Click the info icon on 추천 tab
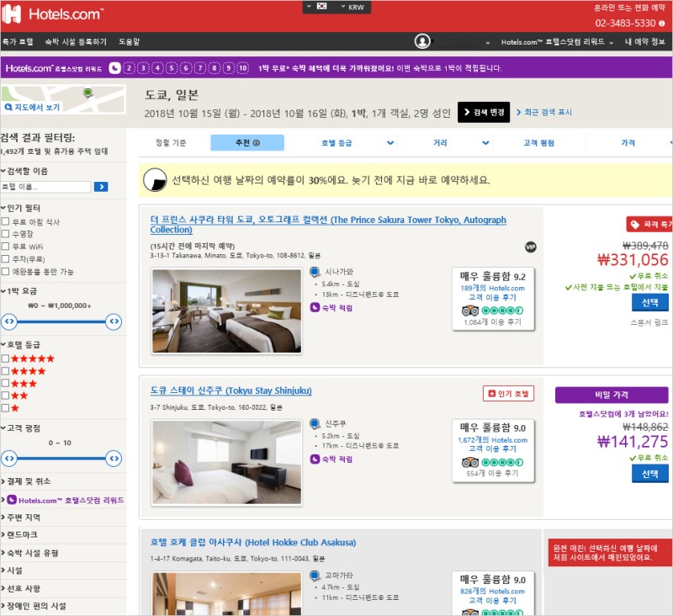 tap(257, 143)
